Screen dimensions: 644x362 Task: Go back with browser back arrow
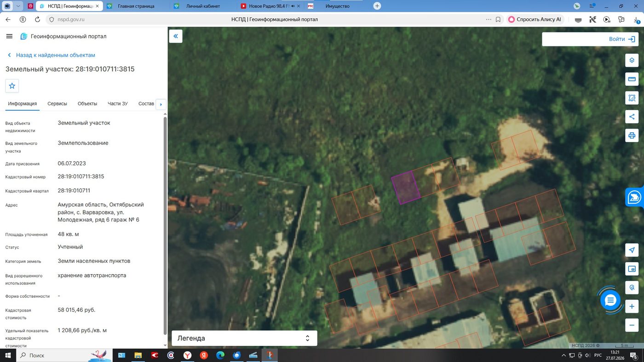click(8, 20)
